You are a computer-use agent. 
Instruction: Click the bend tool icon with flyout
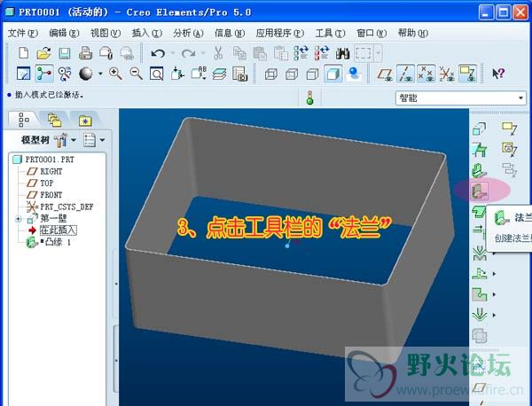tap(480, 253)
